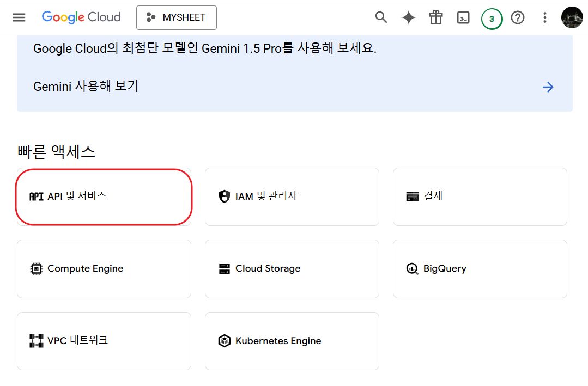
Task: Open notifications badge showing 3
Action: [x=492, y=19]
